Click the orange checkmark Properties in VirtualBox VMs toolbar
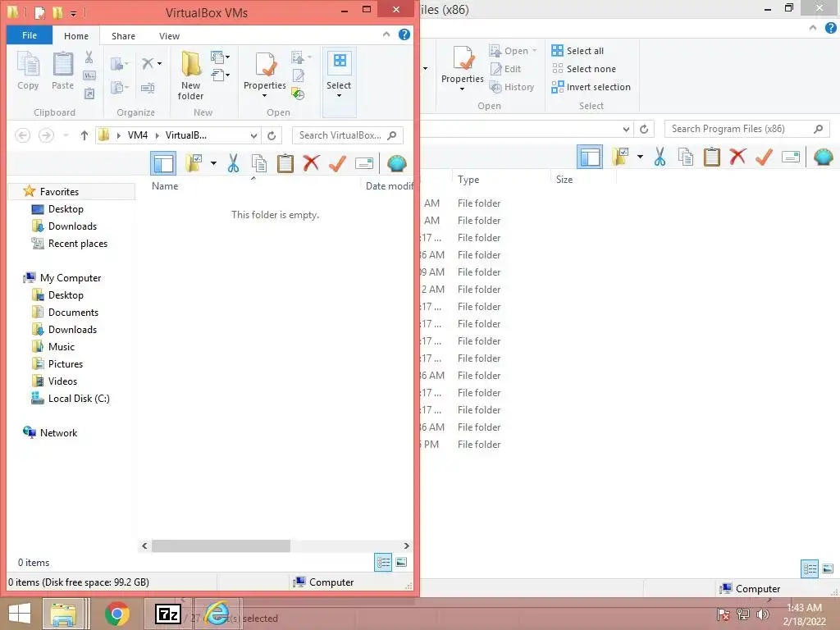This screenshot has width=840, height=630. tap(337, 163)
